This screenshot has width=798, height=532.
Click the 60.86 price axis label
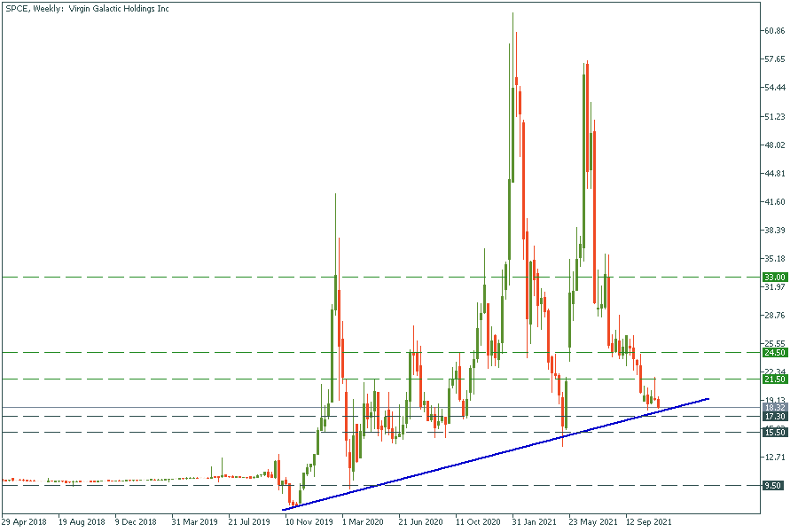click(x=776, y=31)
